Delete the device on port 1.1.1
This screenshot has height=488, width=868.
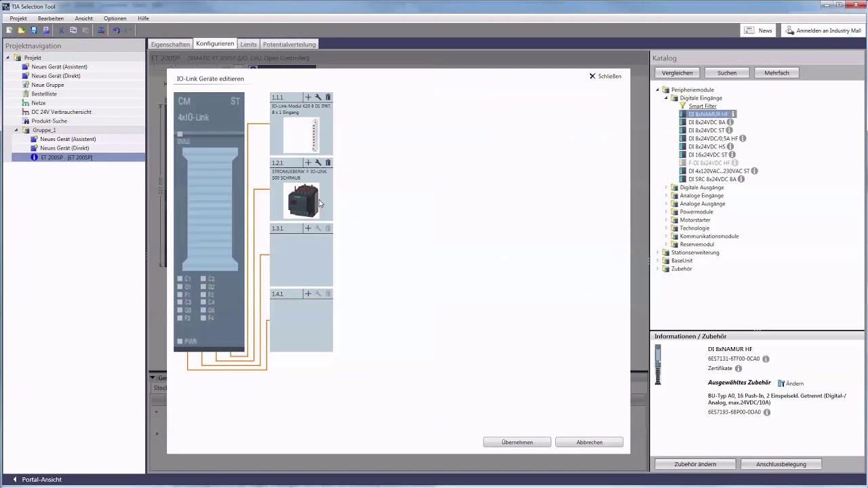[x=328, y=97]
